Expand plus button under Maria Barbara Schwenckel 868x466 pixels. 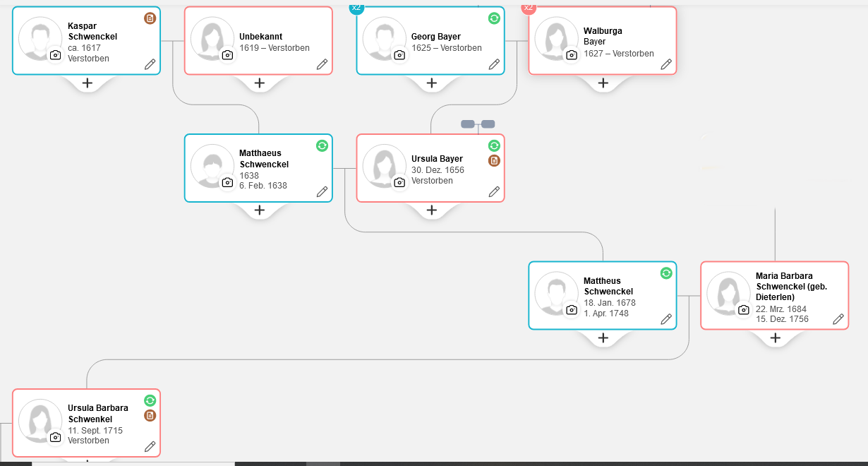coord(775,338)
